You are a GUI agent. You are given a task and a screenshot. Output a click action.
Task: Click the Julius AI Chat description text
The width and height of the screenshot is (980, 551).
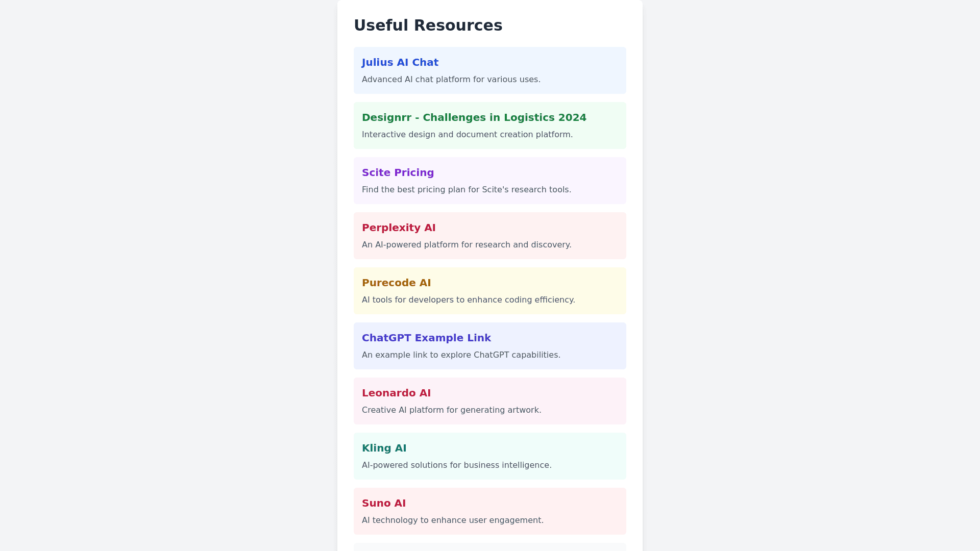pyautogui.click(x=451, y=80)
